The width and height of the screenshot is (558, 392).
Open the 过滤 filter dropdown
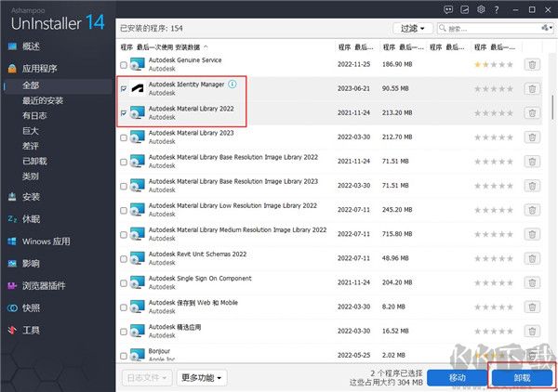click(412, 28)
